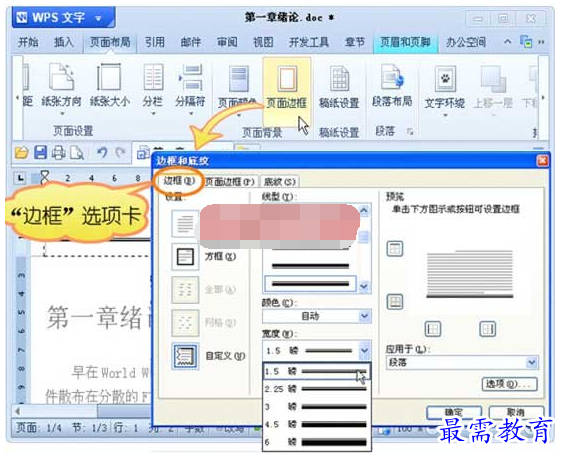Viewport: 561px width, 462px height.
Task: Toggle the top border button in preview
Action: (395, 248)
